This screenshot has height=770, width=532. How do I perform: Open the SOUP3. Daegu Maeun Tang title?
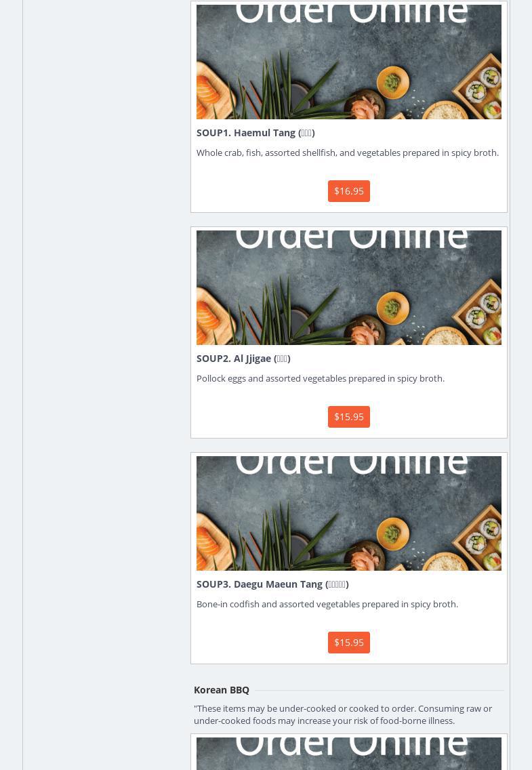pos(272,584)
